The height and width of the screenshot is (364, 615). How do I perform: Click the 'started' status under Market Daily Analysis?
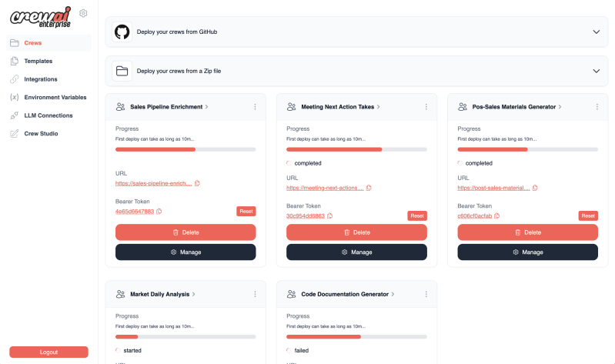pos(132,350)
